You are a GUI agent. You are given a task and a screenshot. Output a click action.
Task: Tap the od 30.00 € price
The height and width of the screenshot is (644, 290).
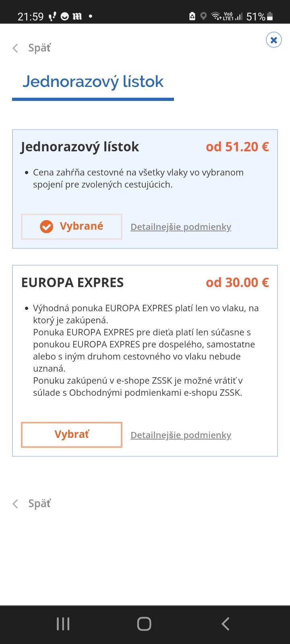237,283
